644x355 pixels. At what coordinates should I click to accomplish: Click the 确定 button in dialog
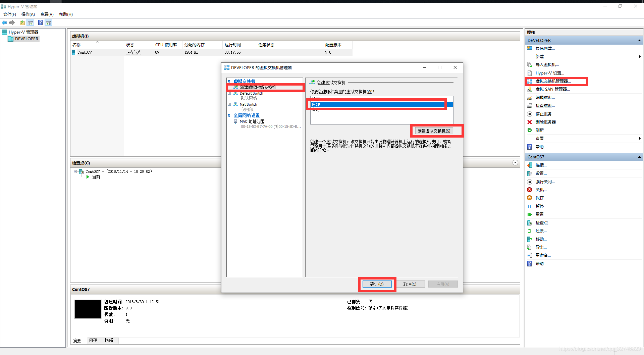point(377,284)
